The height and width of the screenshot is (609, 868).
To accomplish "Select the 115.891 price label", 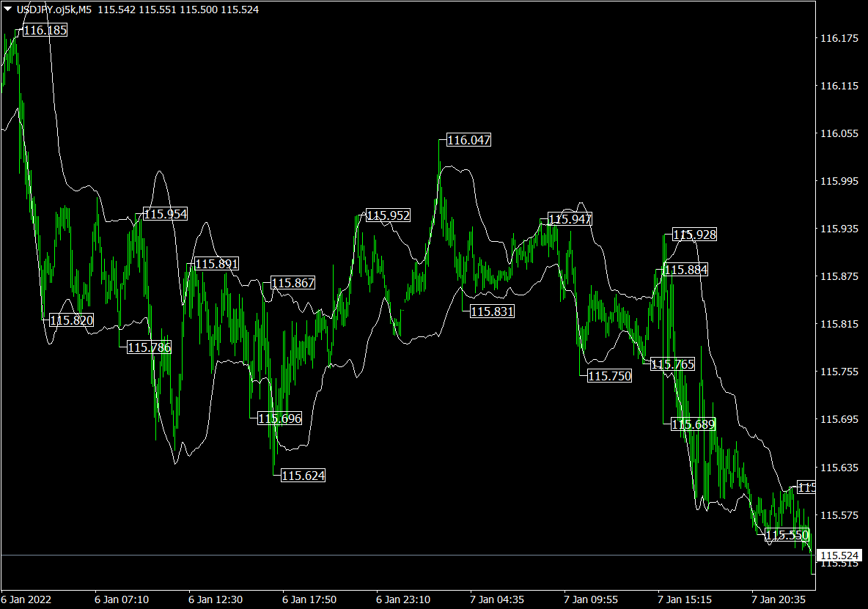I will point(216,265).
